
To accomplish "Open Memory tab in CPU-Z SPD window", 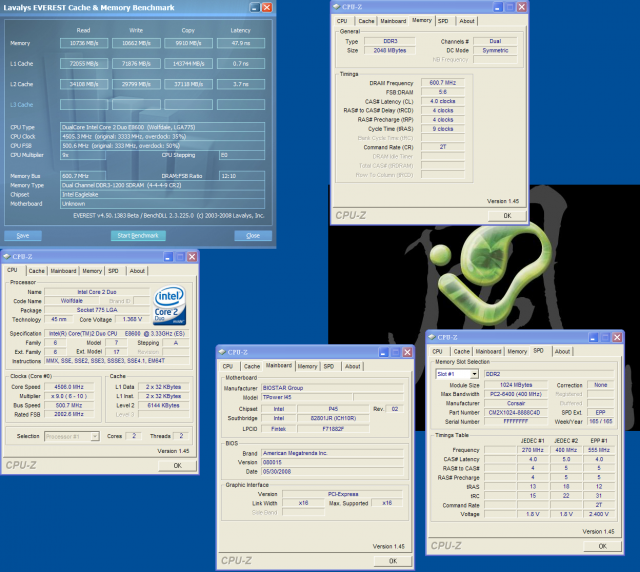I will [x=517, y=351].
